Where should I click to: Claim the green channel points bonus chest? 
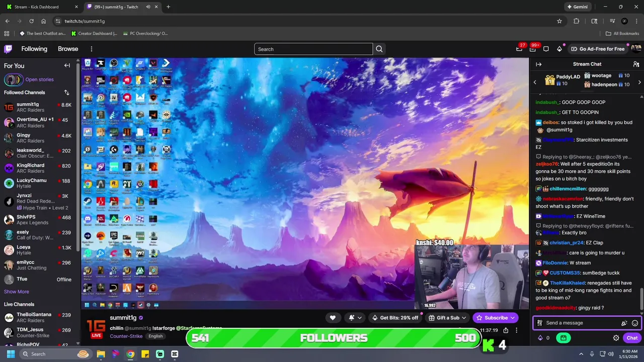point(563,338)
